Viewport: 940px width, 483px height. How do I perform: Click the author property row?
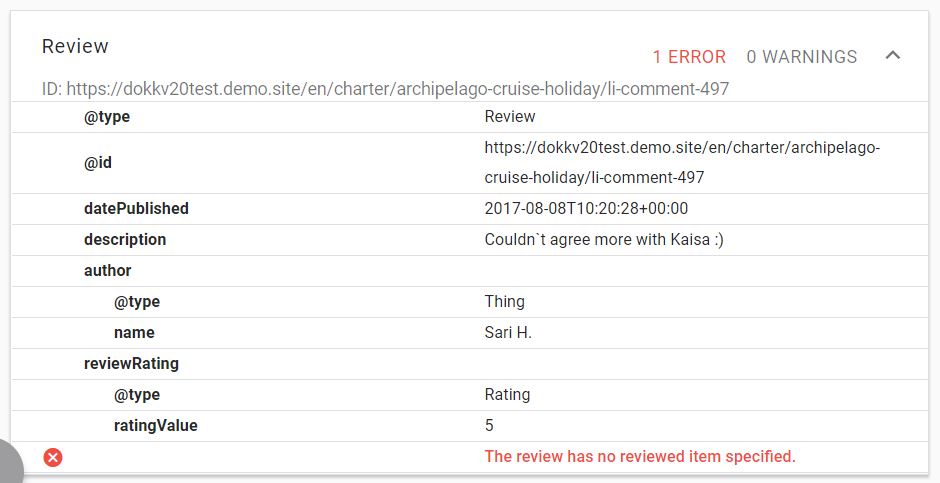(470, 271)
